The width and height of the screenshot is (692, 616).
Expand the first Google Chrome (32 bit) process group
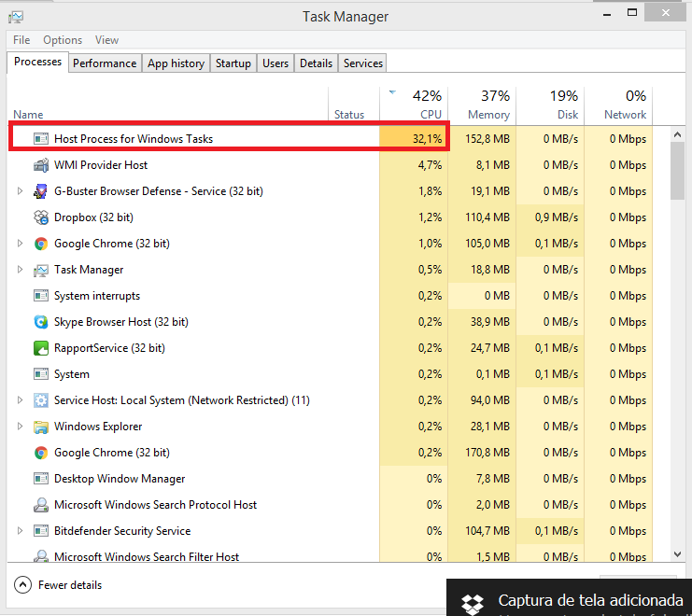point(20,244)
